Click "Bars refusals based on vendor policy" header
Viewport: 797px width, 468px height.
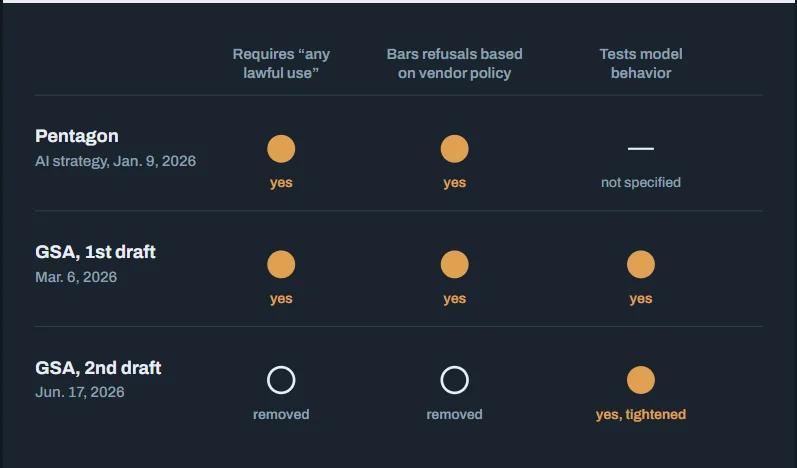click(x=454, y=64)
